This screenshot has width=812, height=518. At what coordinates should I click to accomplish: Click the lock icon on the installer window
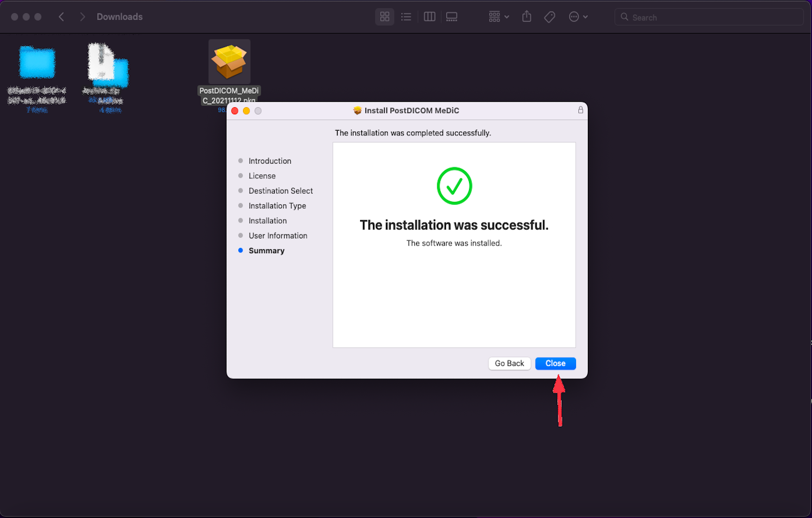580,110
